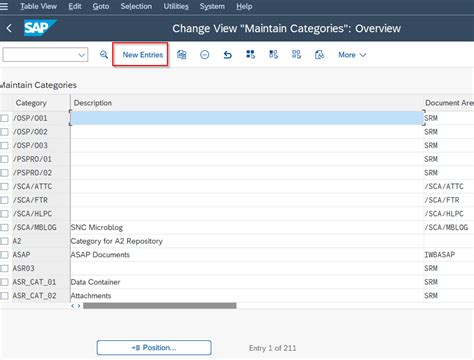Click the /SCA/MBLOG document area cell
Viewport: 474px width, 360px height.
(449, 228)
